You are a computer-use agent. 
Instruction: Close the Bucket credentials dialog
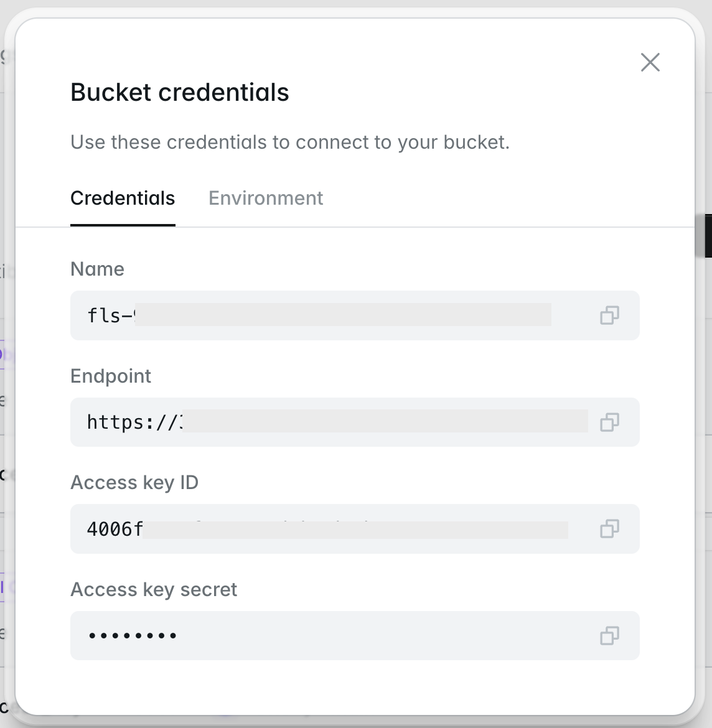(650, 62)
